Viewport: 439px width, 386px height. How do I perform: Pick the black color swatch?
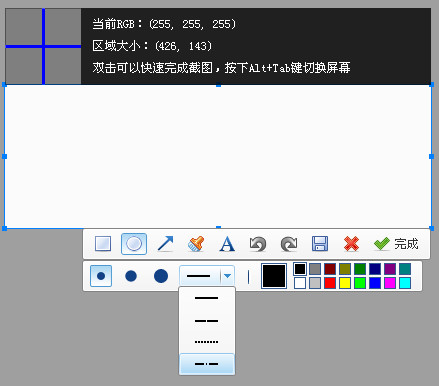[x=300, y=269]
